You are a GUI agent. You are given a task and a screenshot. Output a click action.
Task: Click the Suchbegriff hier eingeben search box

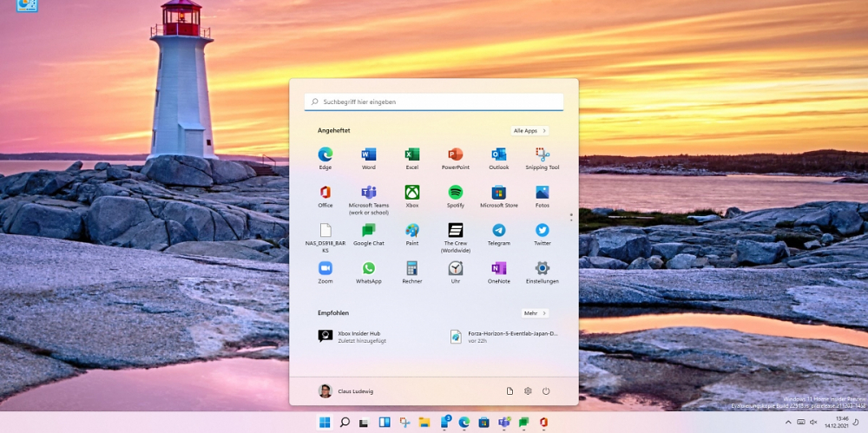(x=434, y=102)
